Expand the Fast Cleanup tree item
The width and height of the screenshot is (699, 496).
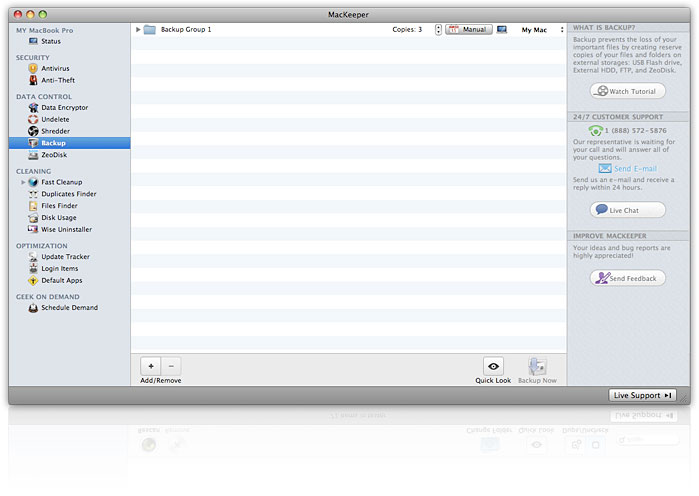(x=23, y=182)
